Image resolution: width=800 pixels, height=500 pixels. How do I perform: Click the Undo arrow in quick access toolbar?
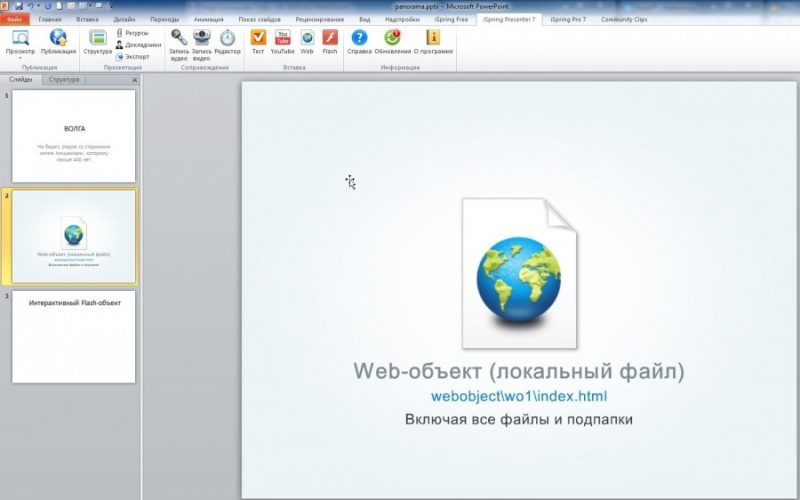coord(31,6)
